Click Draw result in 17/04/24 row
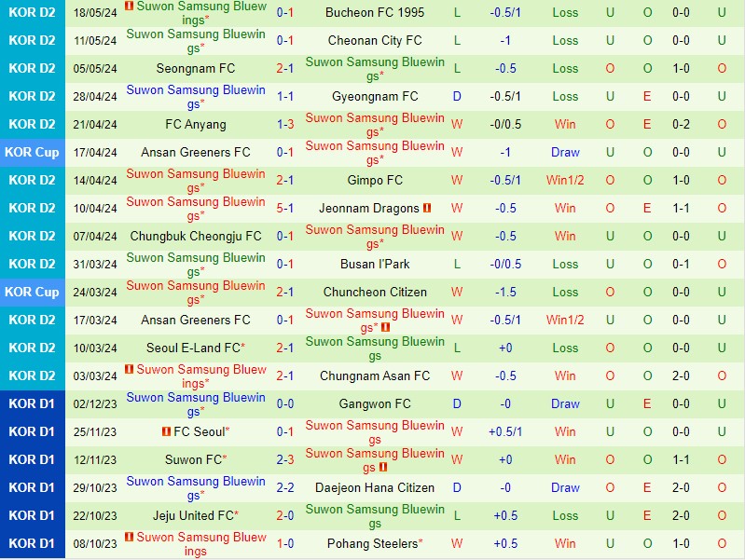745x560 pixels. [x=565, y=152]
